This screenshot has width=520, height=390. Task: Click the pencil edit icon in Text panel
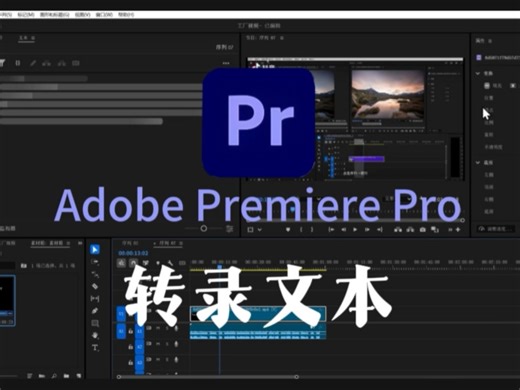point(33,63)
